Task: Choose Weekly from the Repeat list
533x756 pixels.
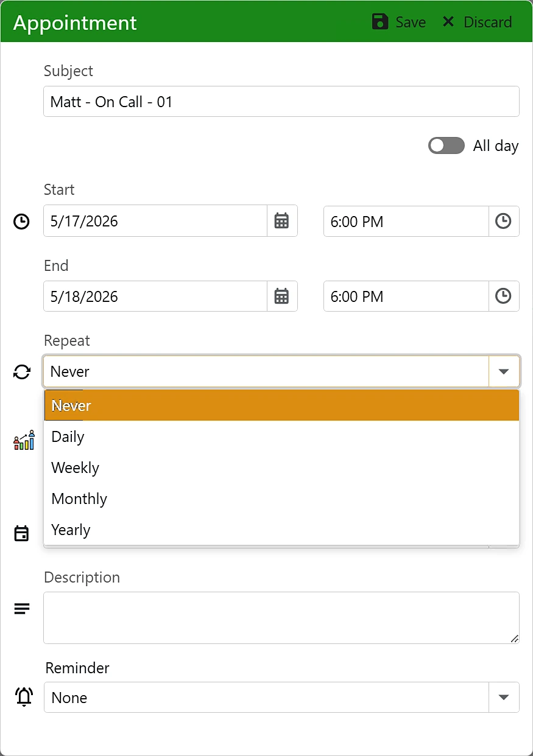Action: (x=281, y=467)
